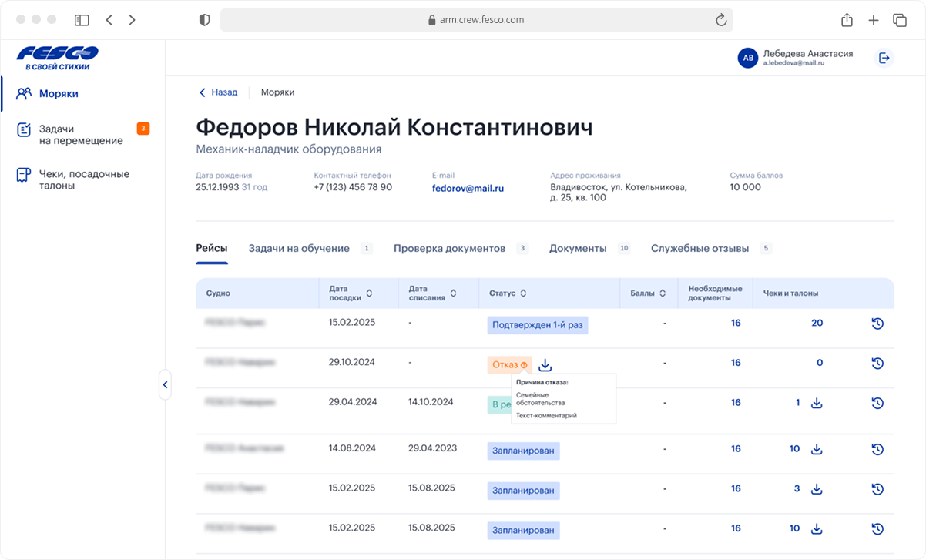
Task: Collapse the left navigation sidebar
Action: click(x=165, y=384)
